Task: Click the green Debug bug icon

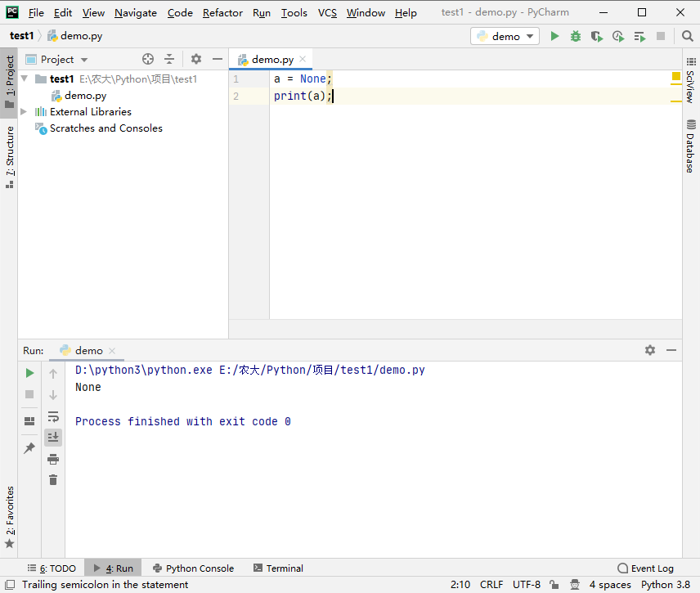Action: [x=576, y=36]
